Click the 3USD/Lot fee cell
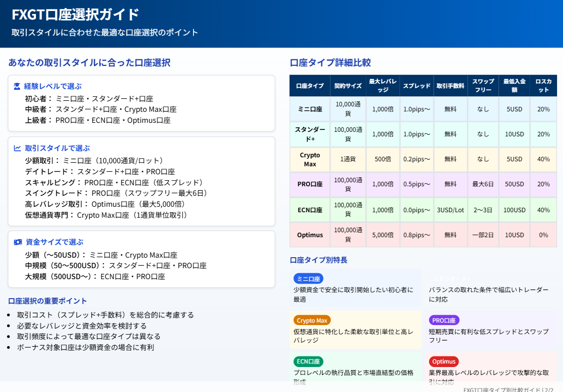The width and height of the screenshot is (563, 392). point(450,210)
